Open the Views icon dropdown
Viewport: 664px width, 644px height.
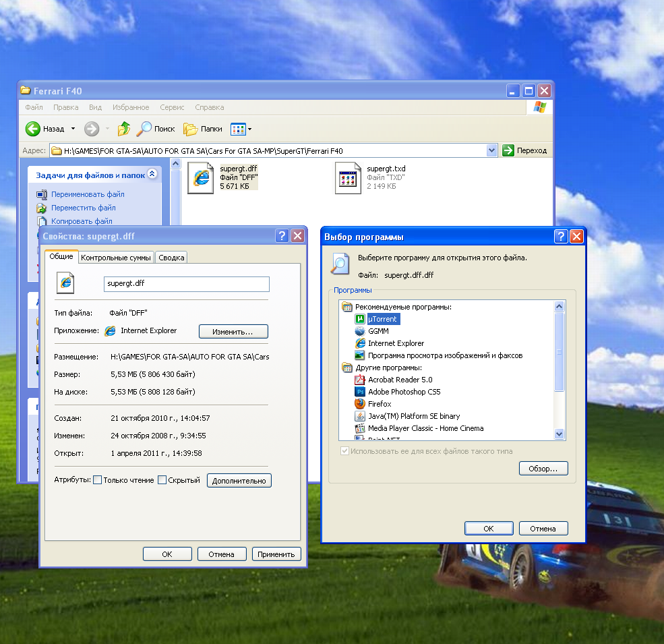click(x=241, y=129)
